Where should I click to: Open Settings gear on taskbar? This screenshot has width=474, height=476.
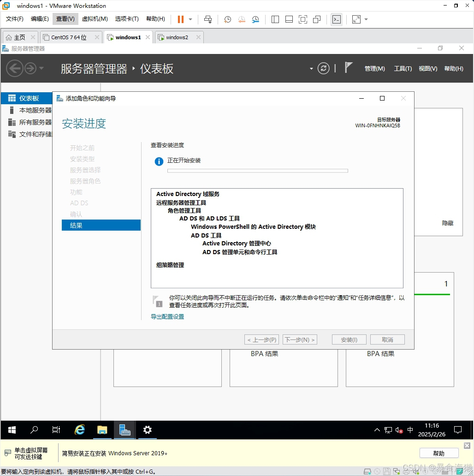[148, 430]
